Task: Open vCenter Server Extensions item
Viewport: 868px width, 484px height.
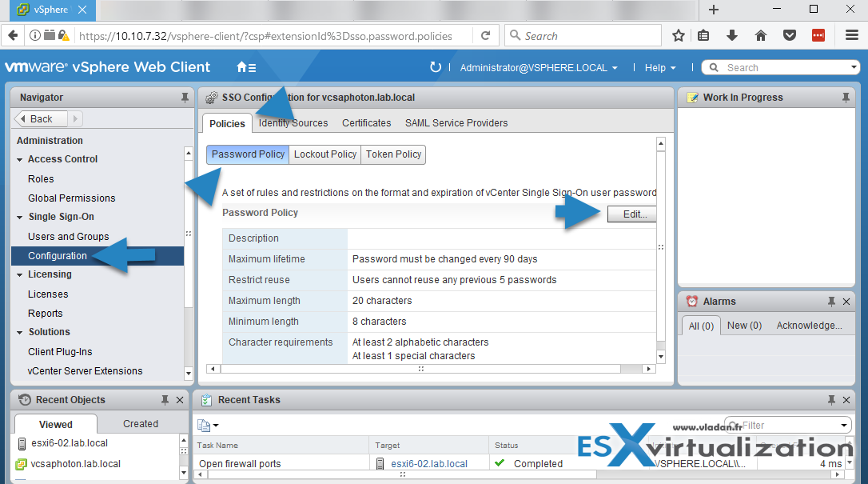Action: point(85,371)
